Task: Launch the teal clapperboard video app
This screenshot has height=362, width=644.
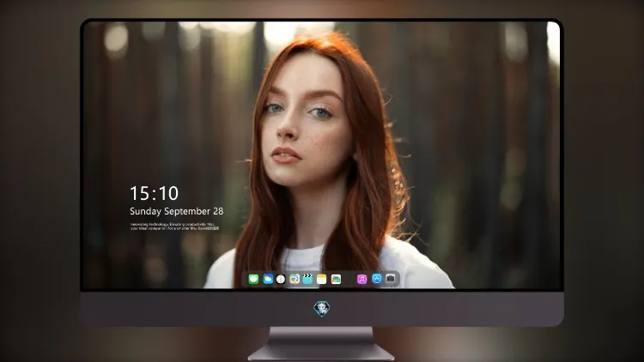Action: tap(307, 280)
